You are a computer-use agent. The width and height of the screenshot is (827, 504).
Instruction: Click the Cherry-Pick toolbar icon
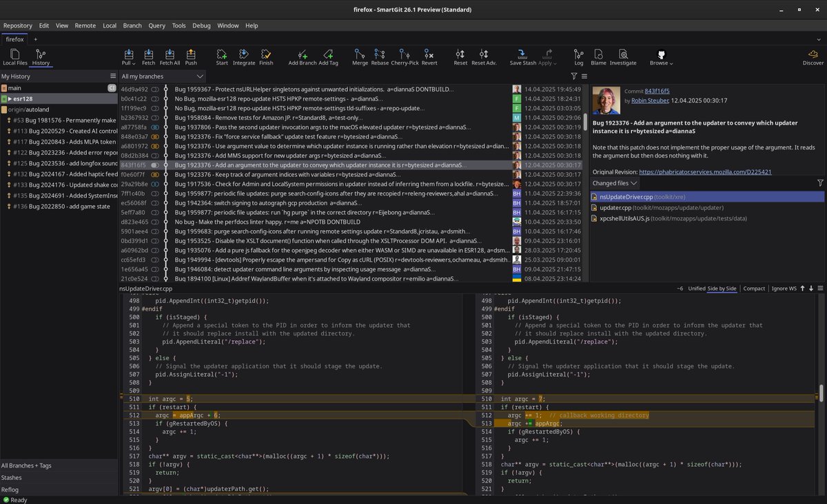tap(405, 56)
